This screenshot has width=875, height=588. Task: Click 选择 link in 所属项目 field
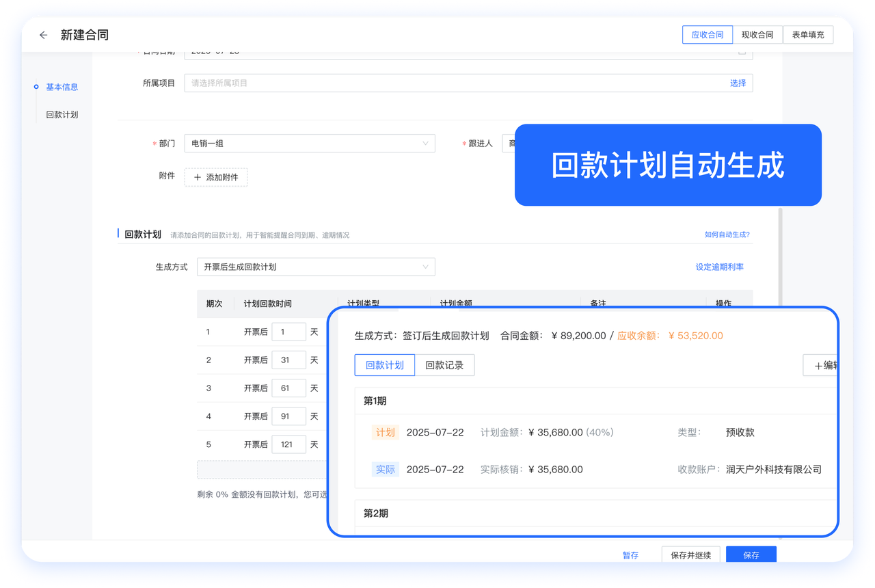[738, 83]
